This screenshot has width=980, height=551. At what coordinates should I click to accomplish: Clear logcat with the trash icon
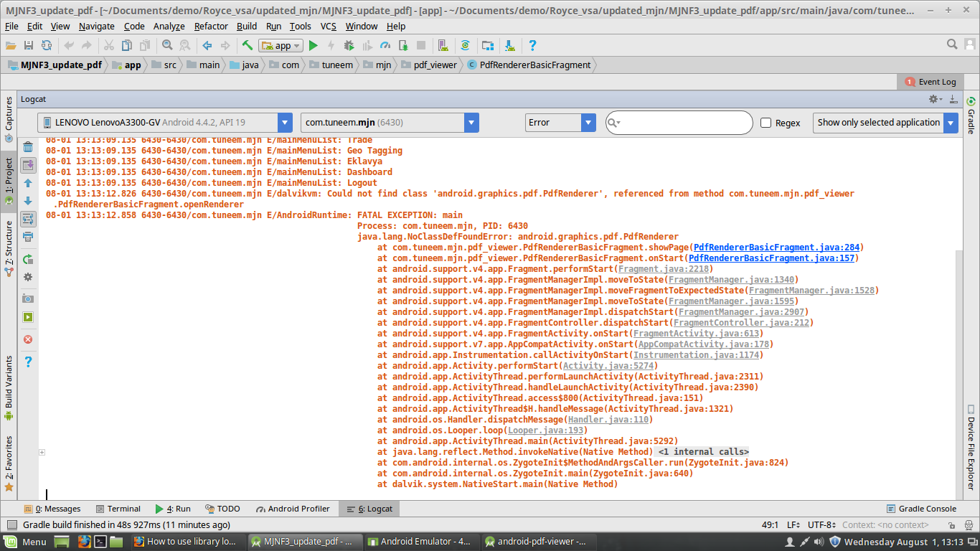point(28,147)
